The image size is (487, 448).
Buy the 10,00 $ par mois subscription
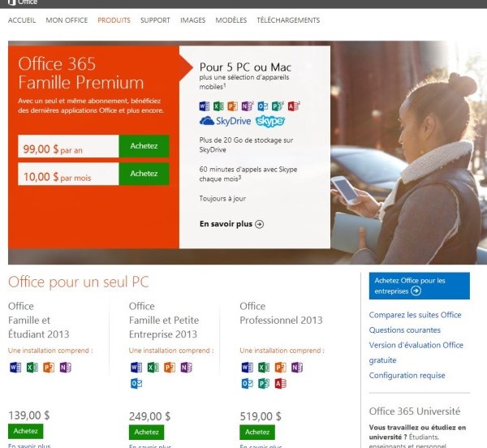tap(144, 174)
